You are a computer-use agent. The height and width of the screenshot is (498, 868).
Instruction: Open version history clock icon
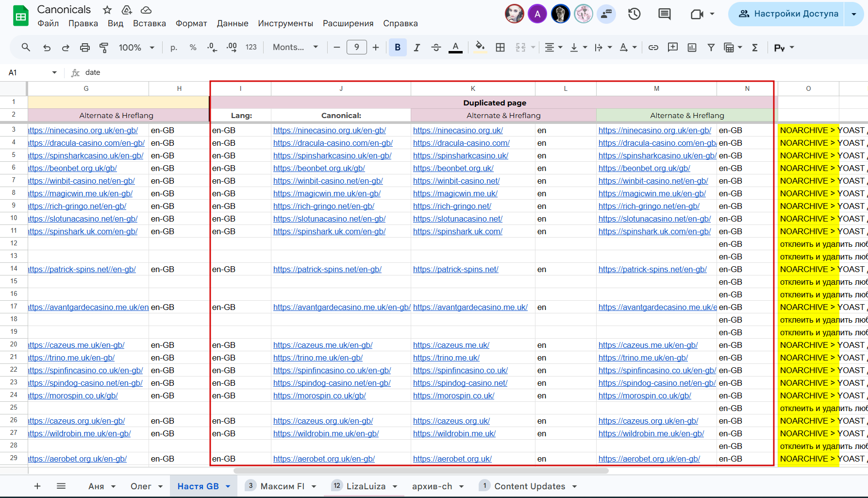pyautogui.click(x=634, y=14)
